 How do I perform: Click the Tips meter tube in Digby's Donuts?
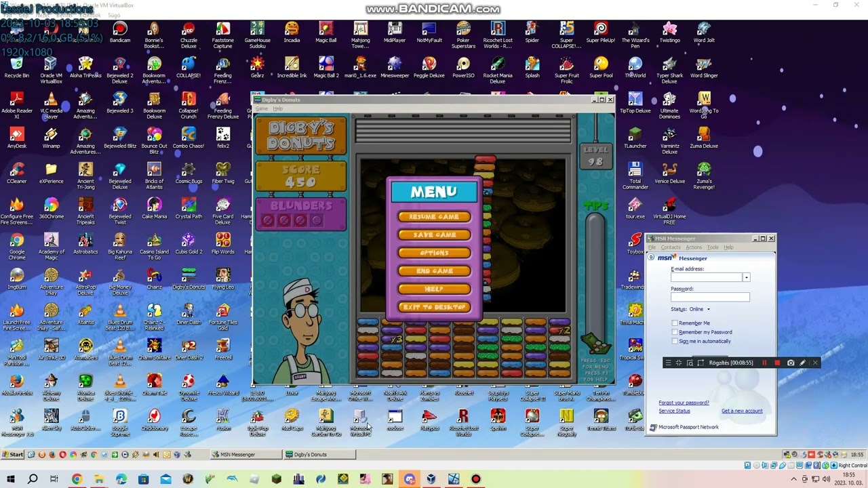pyautogui.click(x=594, y=271)
